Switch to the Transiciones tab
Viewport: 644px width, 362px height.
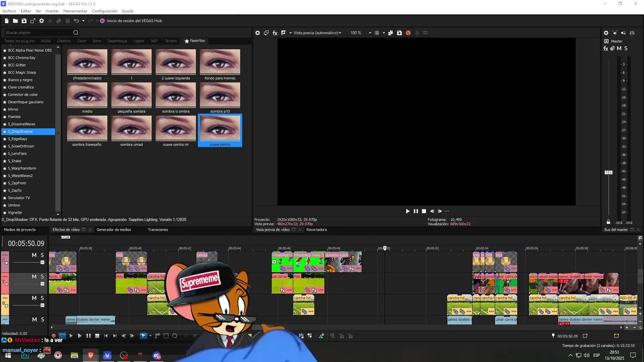[x=158, y=230]
